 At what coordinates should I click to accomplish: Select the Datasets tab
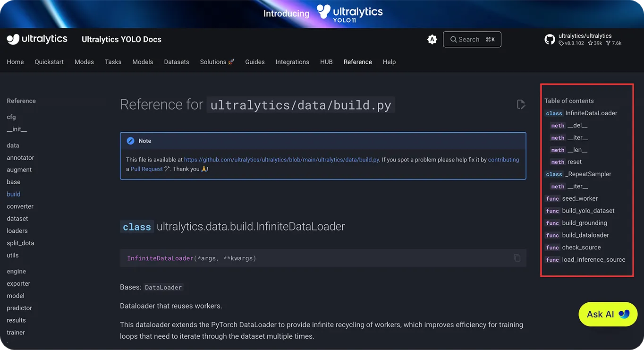[x=177, y=62]
